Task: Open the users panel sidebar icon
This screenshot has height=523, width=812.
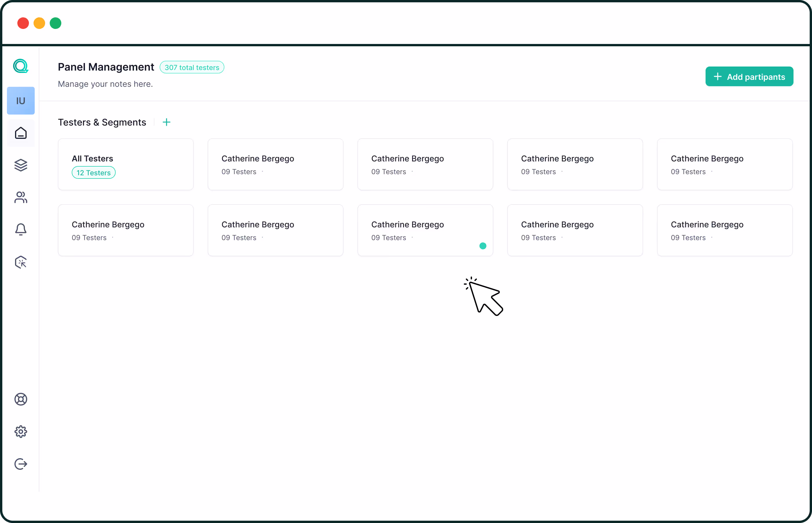Action: tap(21, 197)
